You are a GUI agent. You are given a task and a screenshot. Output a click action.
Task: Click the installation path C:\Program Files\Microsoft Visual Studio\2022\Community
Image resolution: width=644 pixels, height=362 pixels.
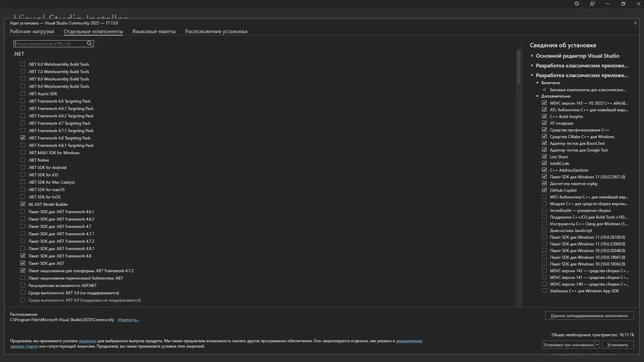click(62, 320)
